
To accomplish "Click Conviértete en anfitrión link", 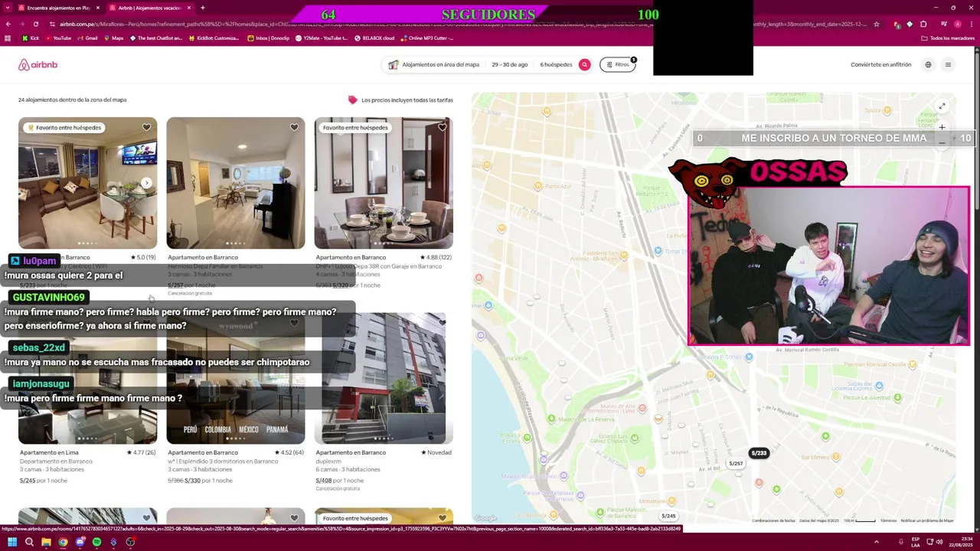I will [x=880, y=64].
